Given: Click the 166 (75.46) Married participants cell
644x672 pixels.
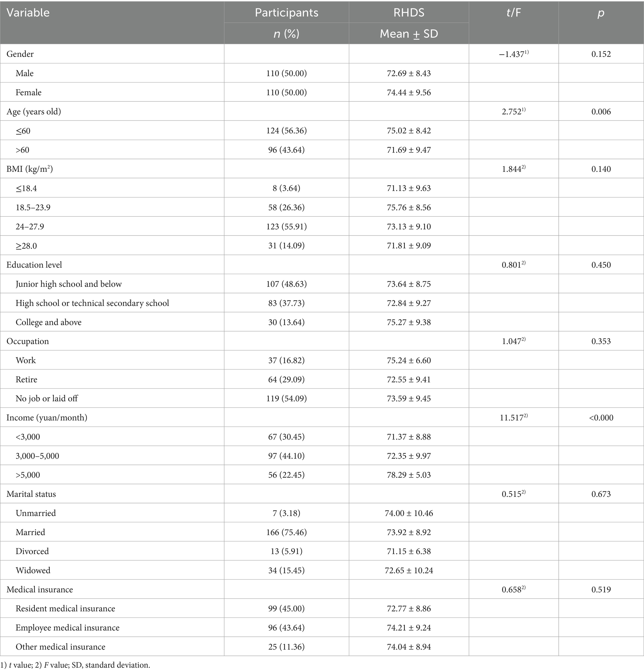Looking at the screenshot, I should tap(286, 532).
